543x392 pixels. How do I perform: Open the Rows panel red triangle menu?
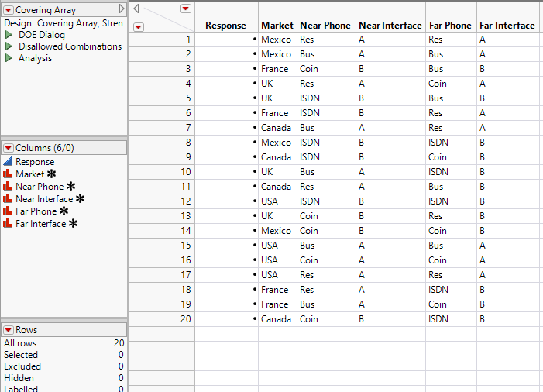(9, 330)
